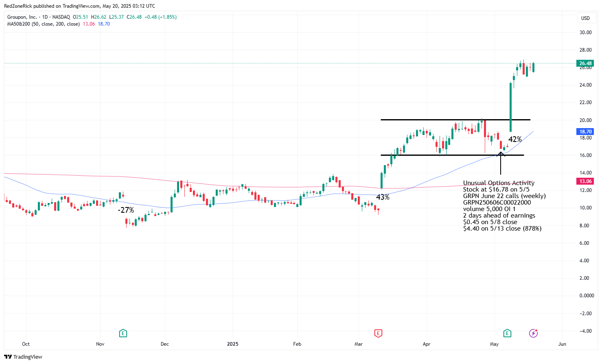The height and width of the screenshot is (364, 602).
Task: Click the open value O25.51 in header
Action: tap(81, 17)
